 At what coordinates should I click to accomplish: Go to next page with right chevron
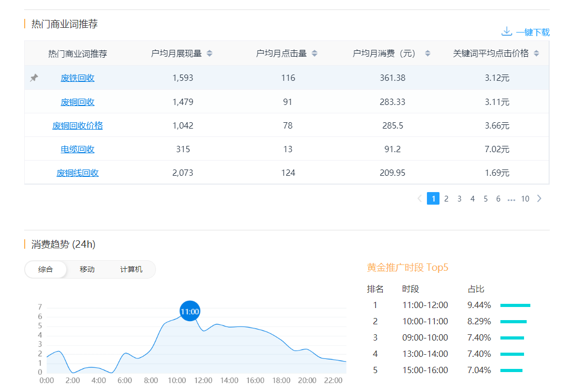click(x=539, y=198)
